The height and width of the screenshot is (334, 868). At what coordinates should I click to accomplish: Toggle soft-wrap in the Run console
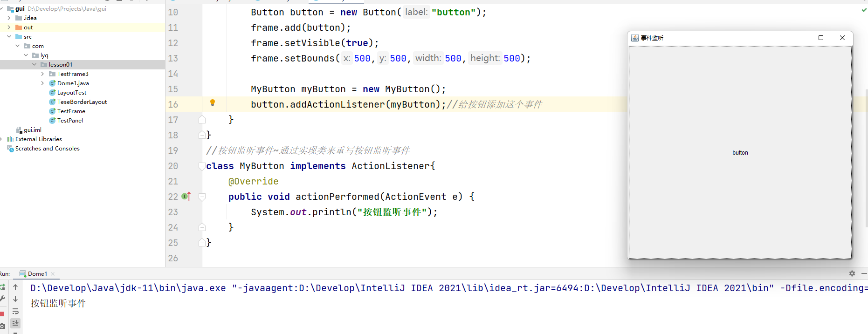pyautogui.click(x=15, y=311)
